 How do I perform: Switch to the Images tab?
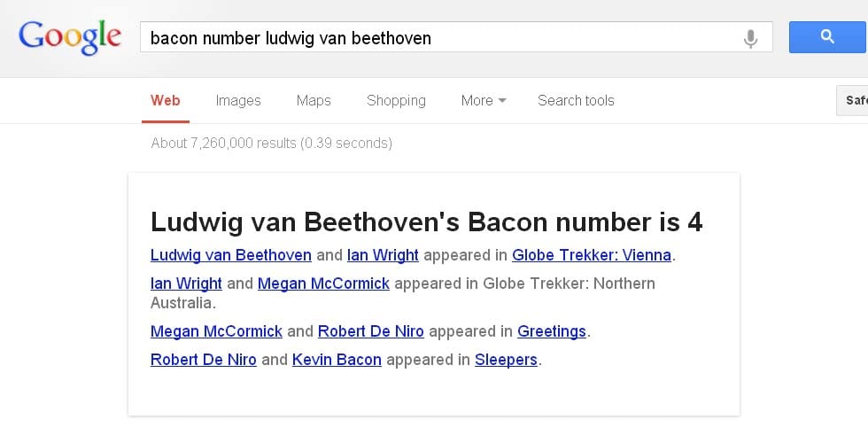click(x=238, y=100)
